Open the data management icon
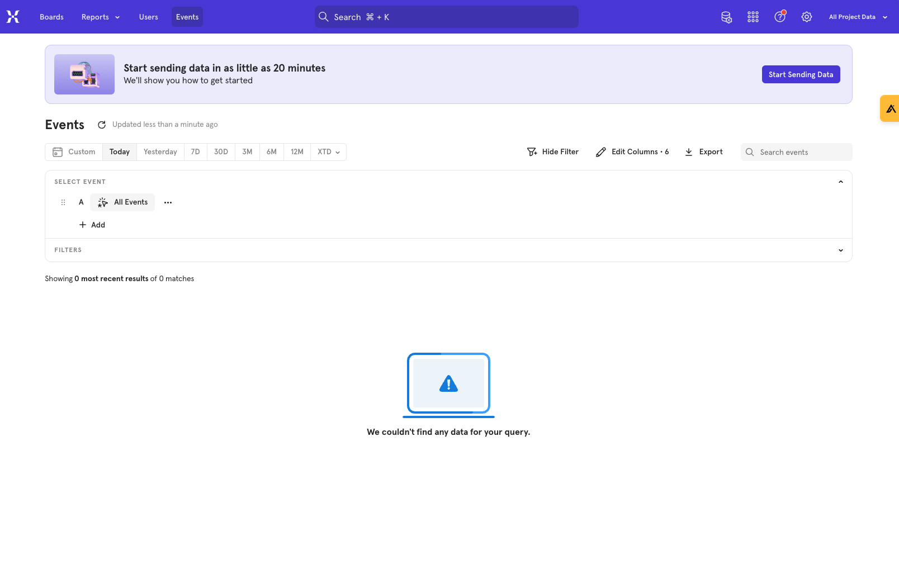899x588 pixels. [726, 17]
